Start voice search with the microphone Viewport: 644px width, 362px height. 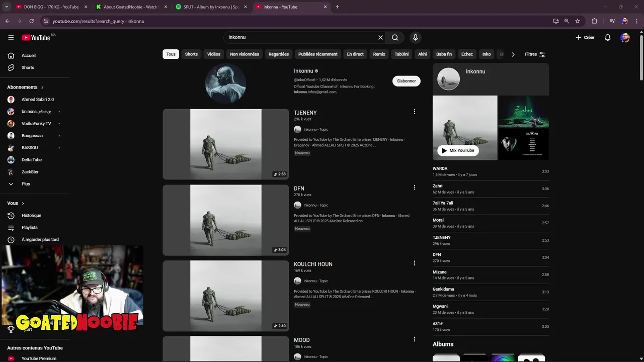tap(415, 37)
